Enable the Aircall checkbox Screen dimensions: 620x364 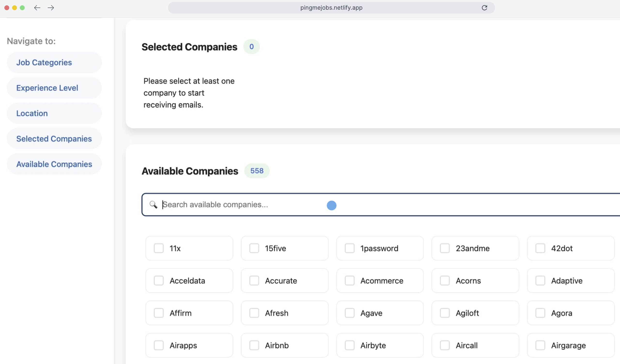[445, 345]
